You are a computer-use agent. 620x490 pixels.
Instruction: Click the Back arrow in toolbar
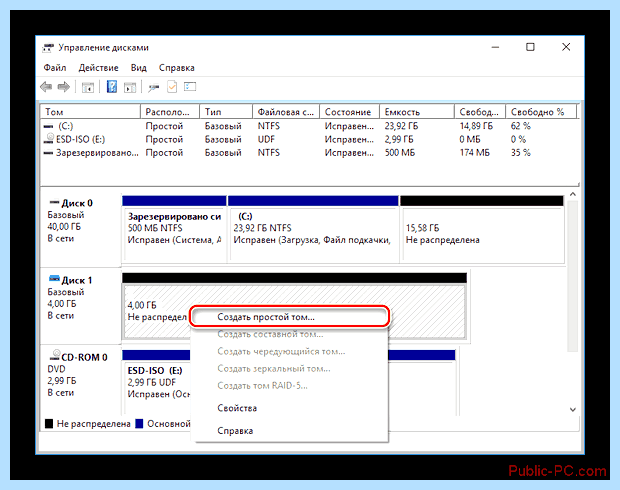(x=46, y=87)
